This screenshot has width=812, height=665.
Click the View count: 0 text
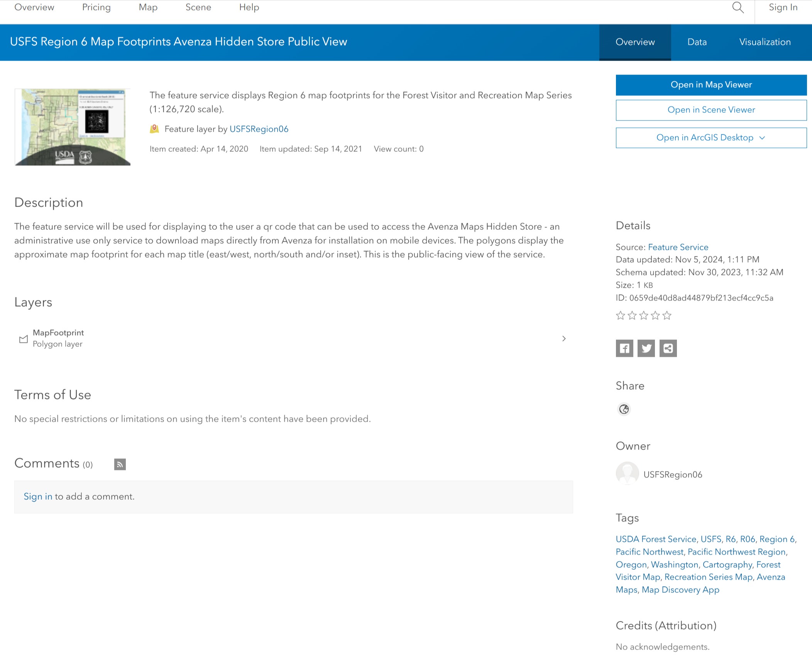coord(399,149)
